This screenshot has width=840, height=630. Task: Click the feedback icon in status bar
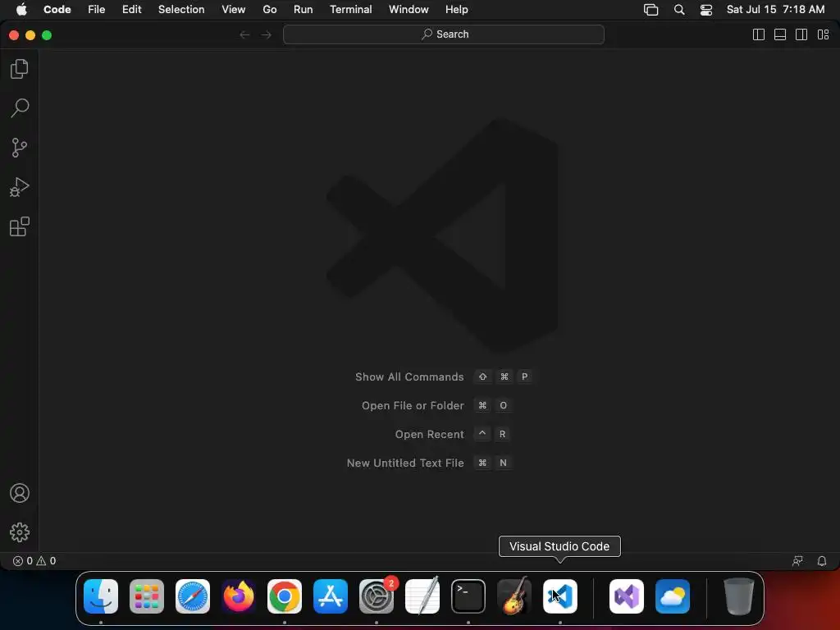pos(797,561)
